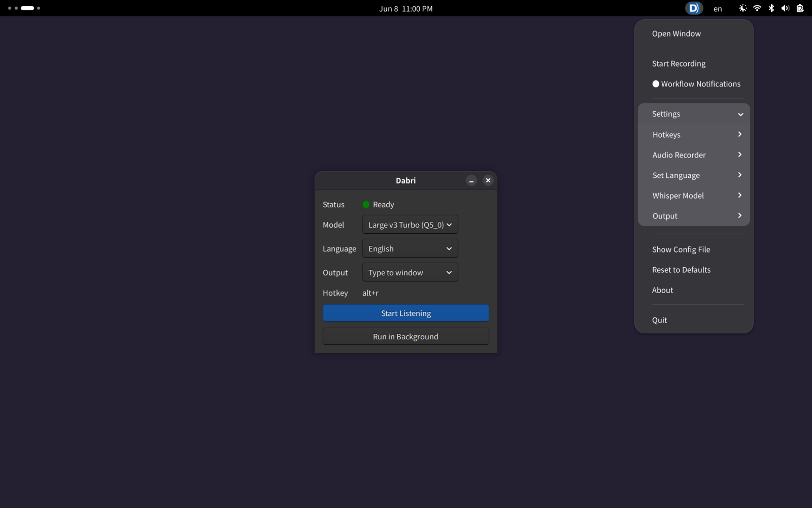Choose Open Window from tray menu
Image resolution: width=812 pixels, height=508 pixels.
pyautogui.click(x=694, y=34)
